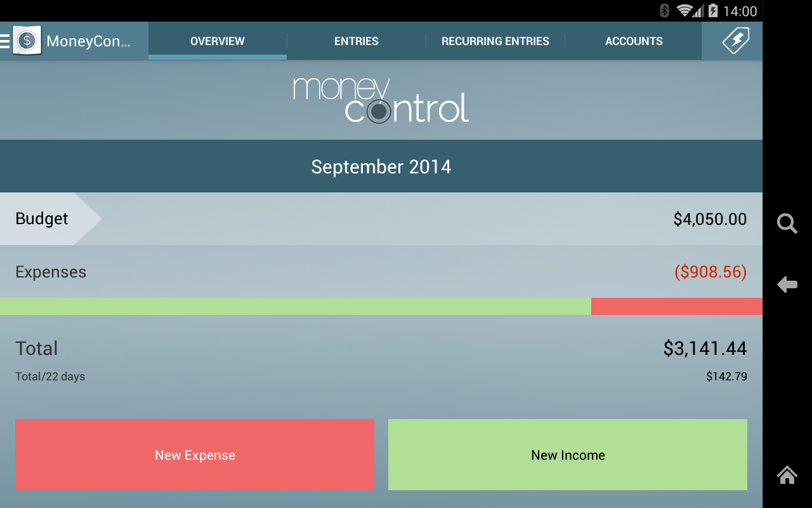The height and width of the screenshot is (508, 812).
Task: Open the navigation drawer menu
Action: click(5, 41)
